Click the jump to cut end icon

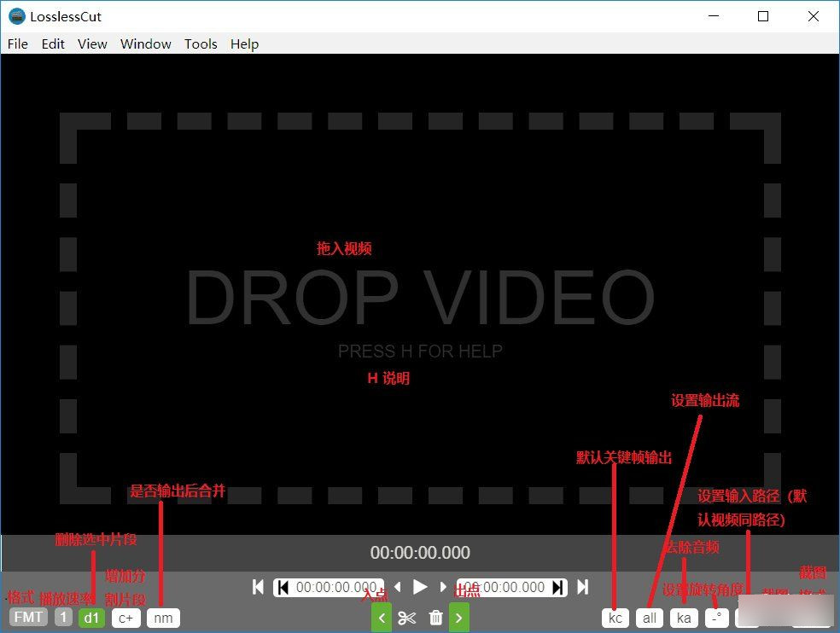[x=557, y=588]
